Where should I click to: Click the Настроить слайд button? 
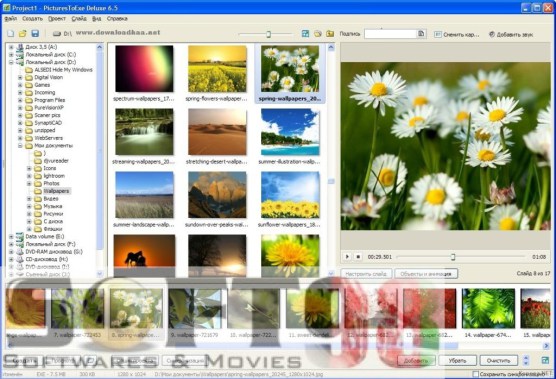[x=366, y=274]
